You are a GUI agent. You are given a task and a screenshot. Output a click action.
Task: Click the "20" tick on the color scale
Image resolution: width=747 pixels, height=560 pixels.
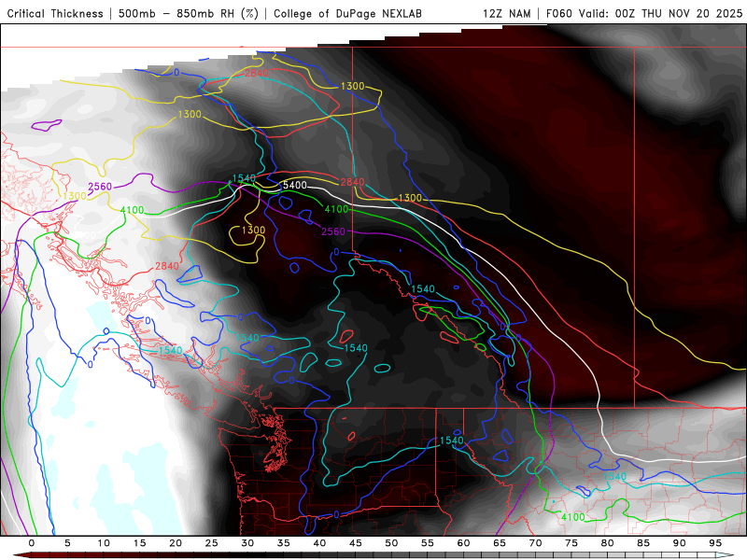[176, 543]
